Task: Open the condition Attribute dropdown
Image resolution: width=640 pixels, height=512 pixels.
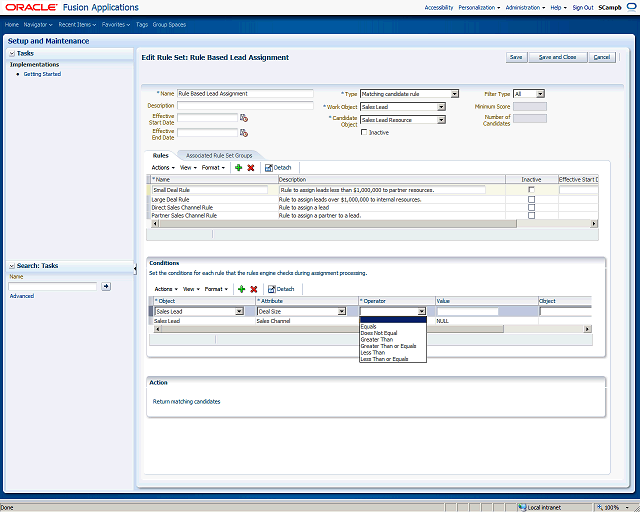Action: pyautogui.click(x=342, y=312)
